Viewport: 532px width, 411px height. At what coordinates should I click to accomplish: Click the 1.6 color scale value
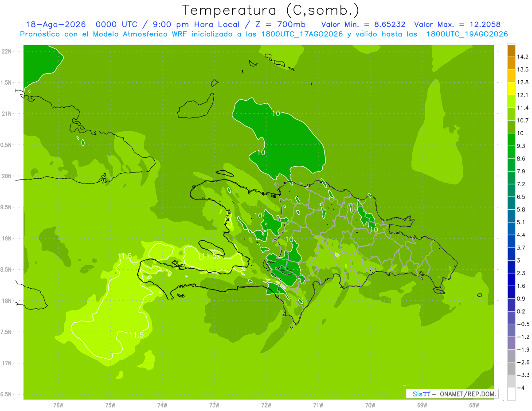[522, 286]
